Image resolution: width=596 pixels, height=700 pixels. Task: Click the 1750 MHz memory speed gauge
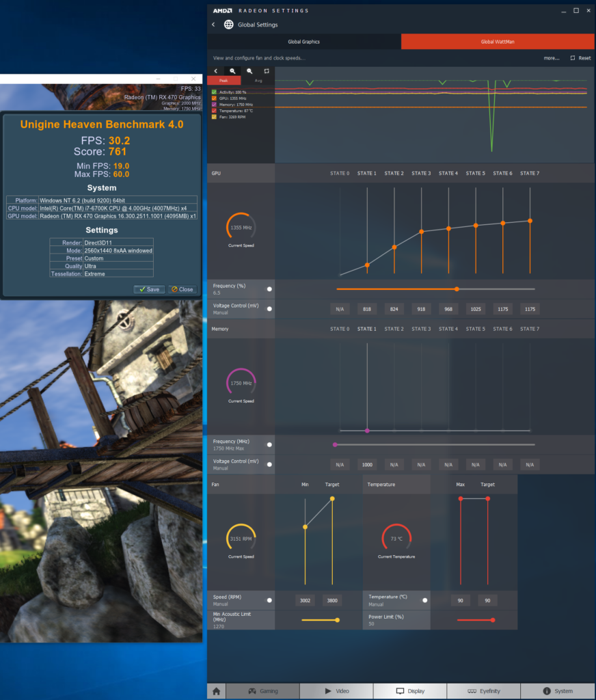pos(241,383)
